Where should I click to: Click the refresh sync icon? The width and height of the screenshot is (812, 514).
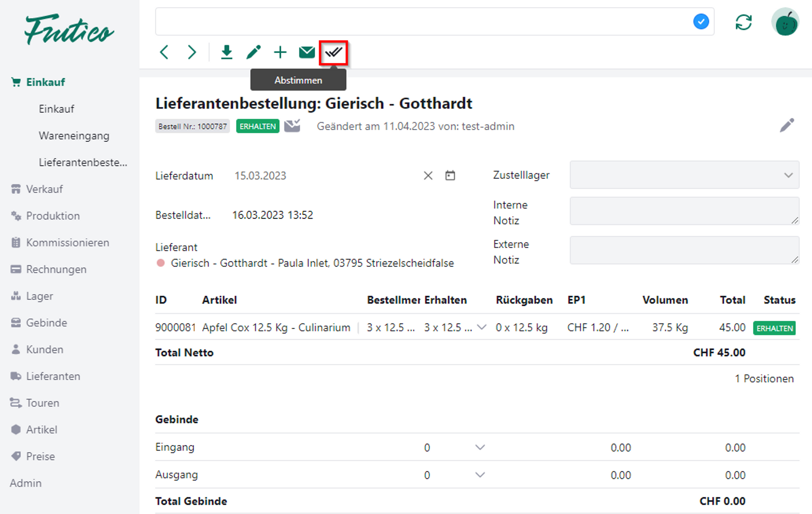tap(743, 22)
